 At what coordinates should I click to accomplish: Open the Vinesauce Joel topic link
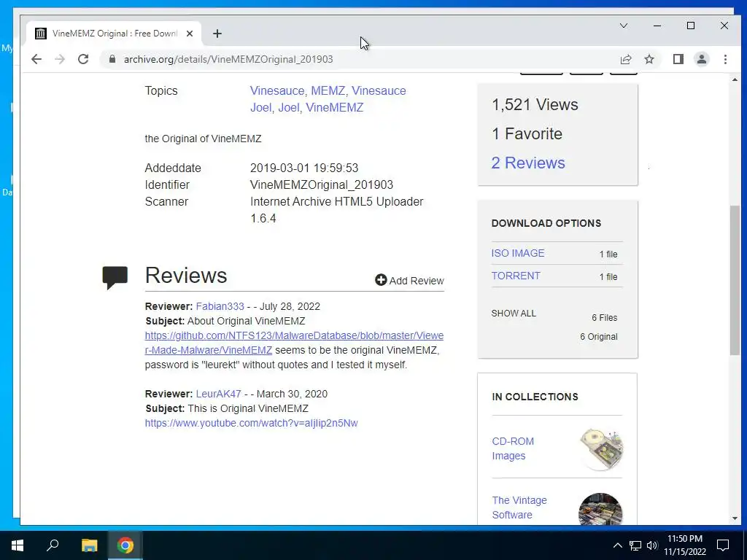pyautogui.click(x=328, y=99)
